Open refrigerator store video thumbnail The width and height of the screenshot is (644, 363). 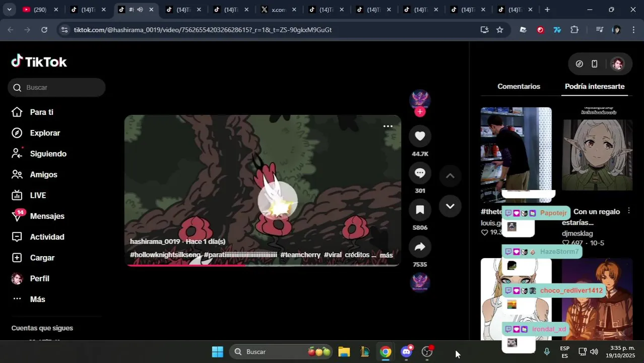pyautogui.click(x=516, y=154)
